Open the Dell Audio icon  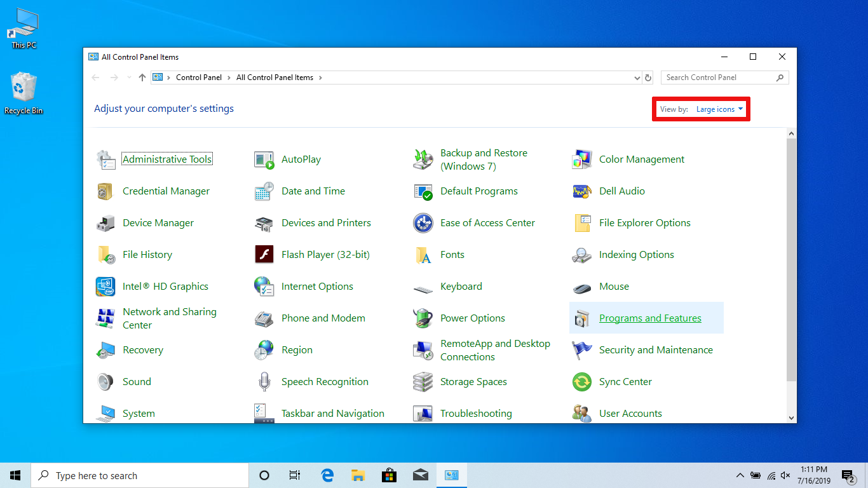pyautogui.click(x=582, y=191)
